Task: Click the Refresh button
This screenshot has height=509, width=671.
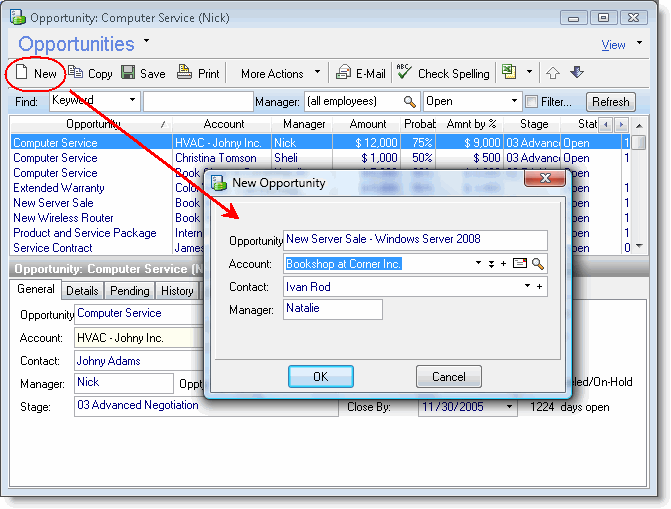Action: click(x=610, y=102)
